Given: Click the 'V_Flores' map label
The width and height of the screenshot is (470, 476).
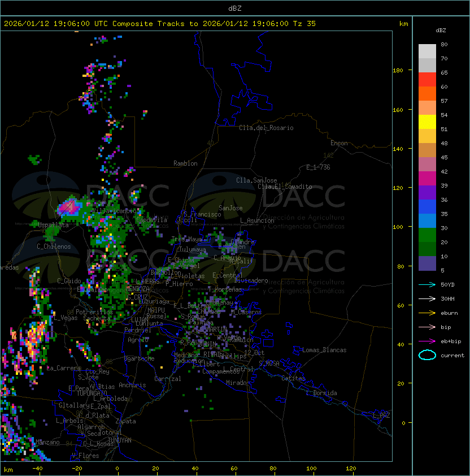Looking at the screenshot, I should tap(85, 456).
